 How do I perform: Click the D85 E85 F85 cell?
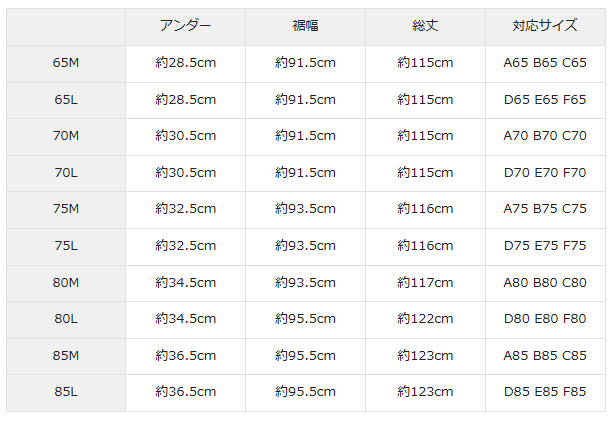545,392
